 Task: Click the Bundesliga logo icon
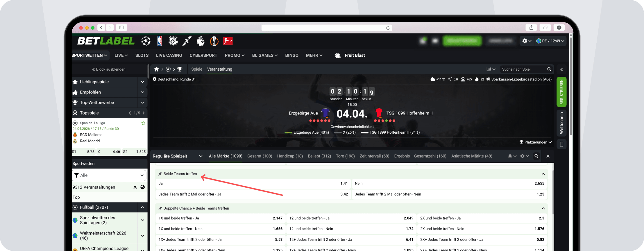coord(228,41)
